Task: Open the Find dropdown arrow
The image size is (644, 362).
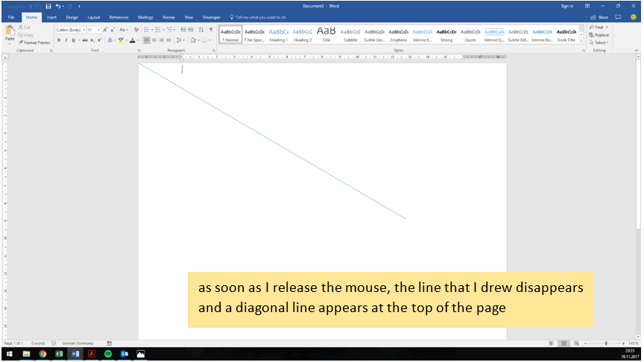Action: 607,27
